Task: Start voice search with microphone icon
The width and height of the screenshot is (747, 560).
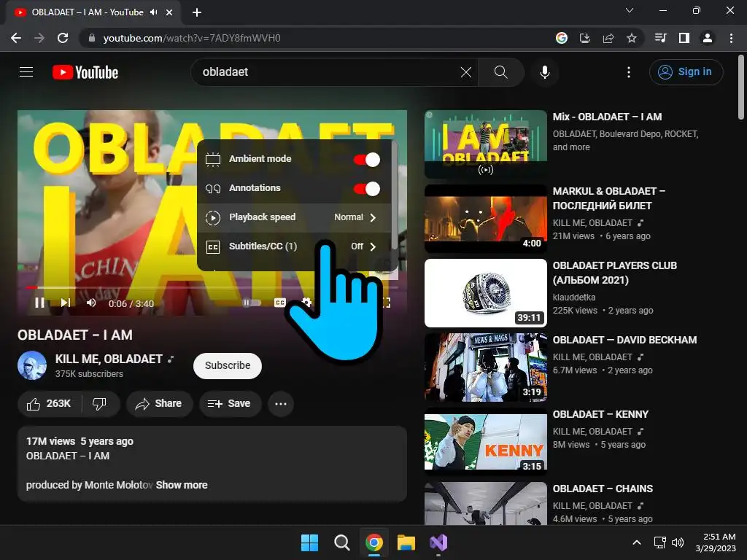Action: pos(544,72)
